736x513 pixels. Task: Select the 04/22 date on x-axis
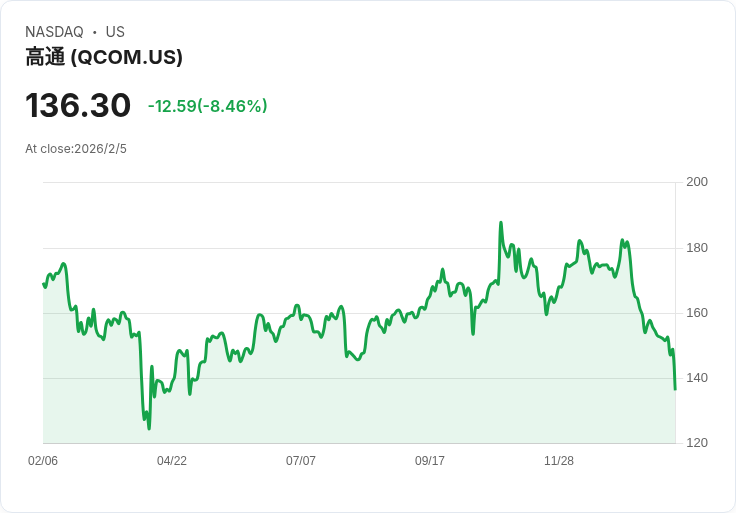(172, 461)
